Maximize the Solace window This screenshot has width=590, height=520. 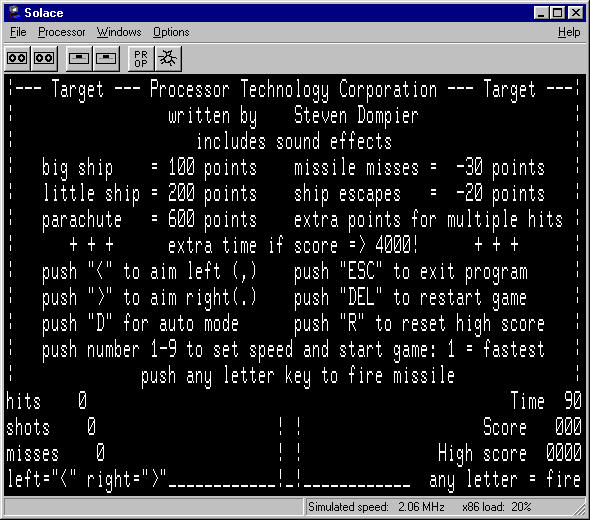click(x=557, y=13)
